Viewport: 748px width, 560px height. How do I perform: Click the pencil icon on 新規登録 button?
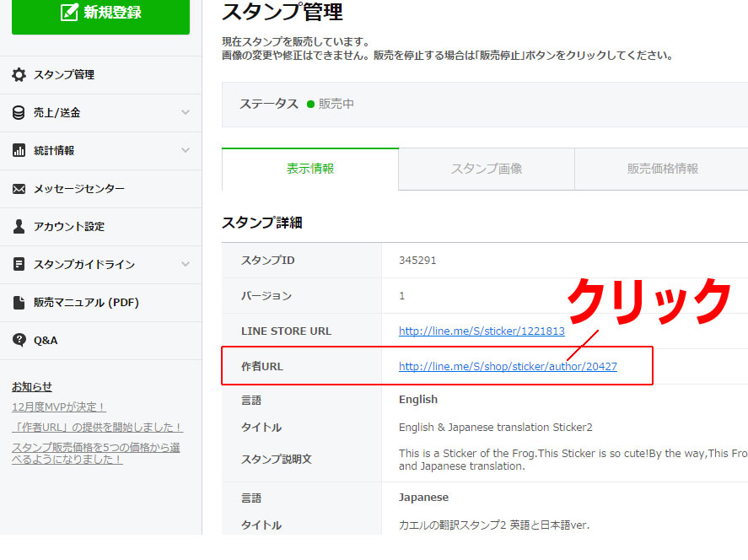coord(71,14)
